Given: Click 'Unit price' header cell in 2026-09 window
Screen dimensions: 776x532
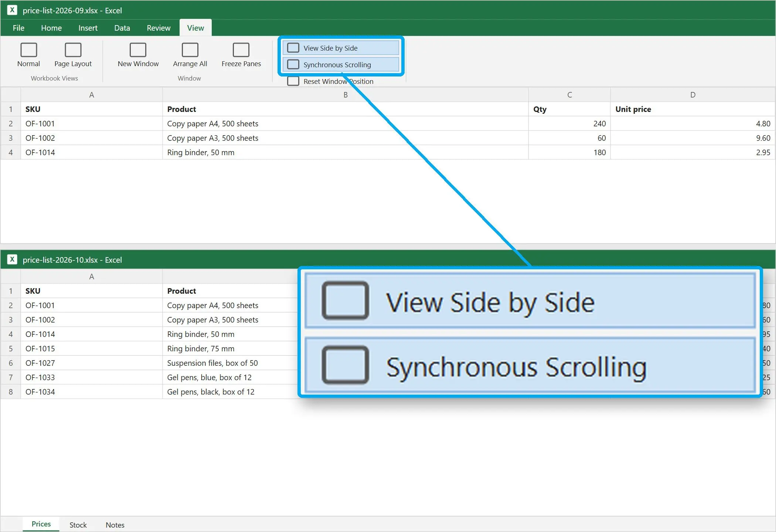Looking at the screenshot, I should [x=693, y=109].
